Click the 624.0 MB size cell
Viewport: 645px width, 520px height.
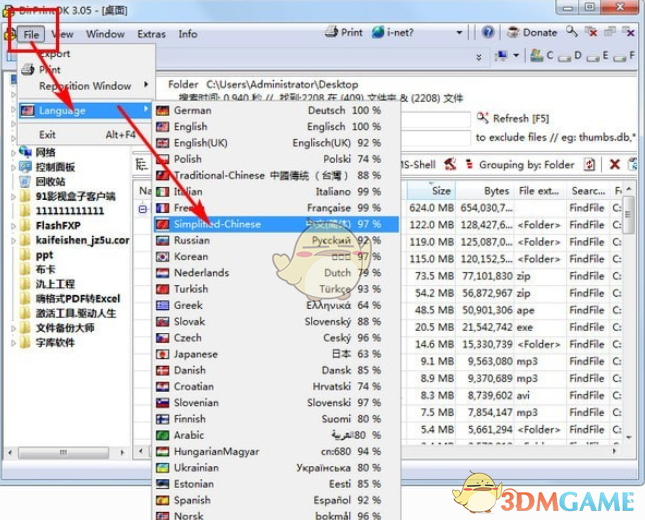[x=432, y=208]
